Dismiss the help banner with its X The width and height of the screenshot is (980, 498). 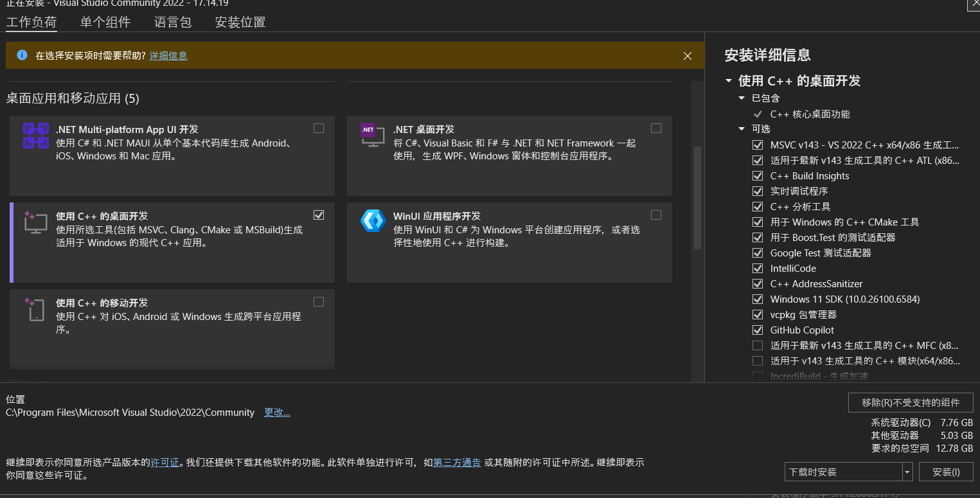pos(688,56)
